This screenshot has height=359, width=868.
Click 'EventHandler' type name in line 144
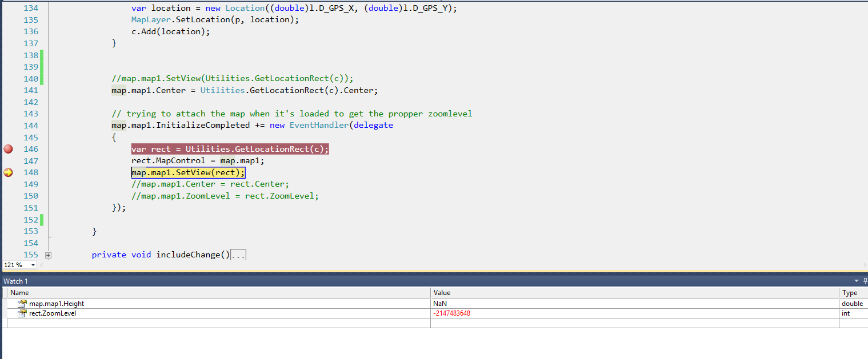click(319, 126)
